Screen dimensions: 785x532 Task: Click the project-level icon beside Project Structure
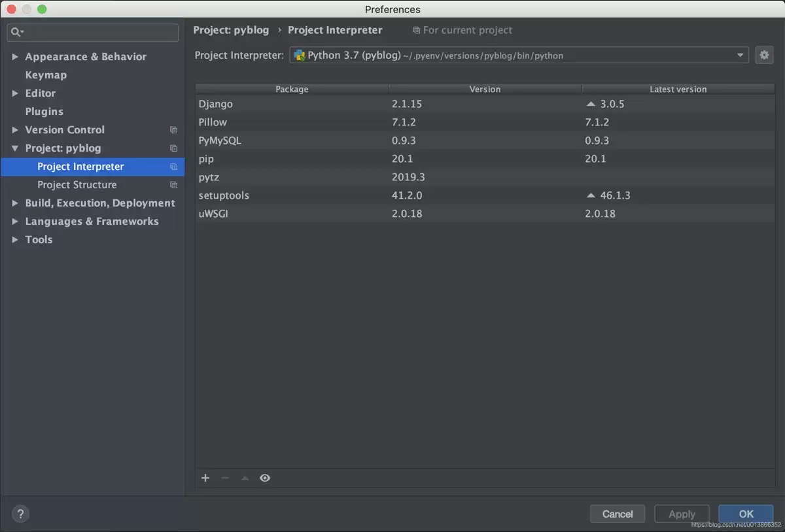tap(173, 185)
